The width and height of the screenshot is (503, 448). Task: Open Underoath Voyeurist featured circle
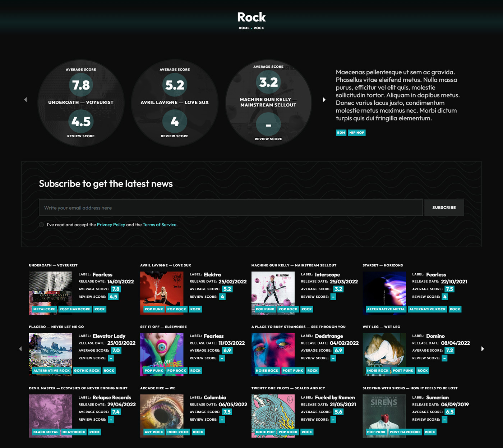pos(81,103)
